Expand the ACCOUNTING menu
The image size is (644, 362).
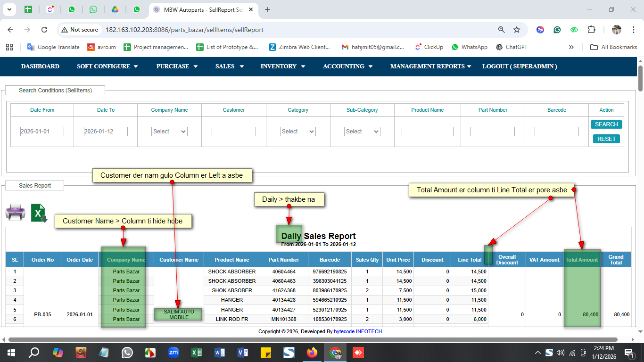pyautogui.click(x=348, y=66)
